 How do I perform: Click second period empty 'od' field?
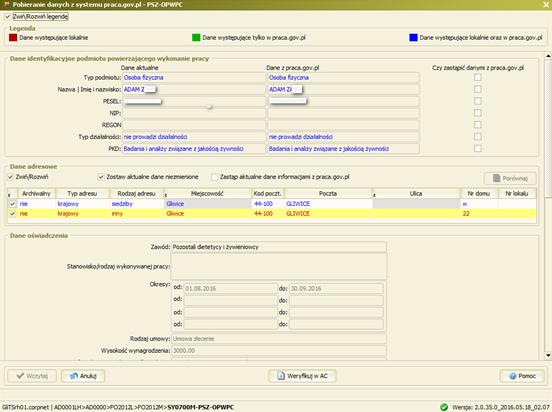pyautogui.click(x=230, y=300)
